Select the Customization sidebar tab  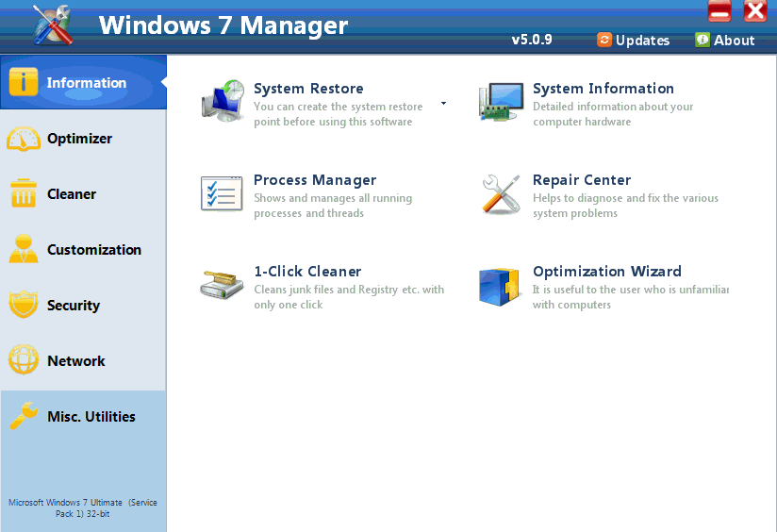(x=93, y=250)
